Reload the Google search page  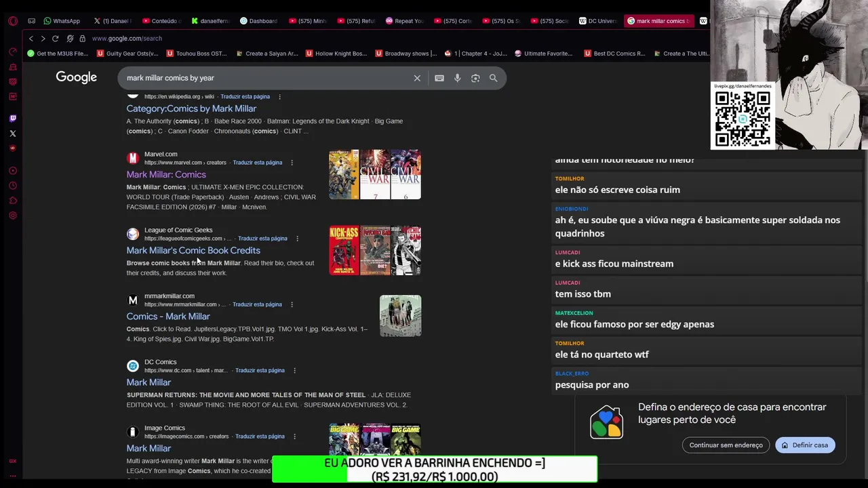56,39
